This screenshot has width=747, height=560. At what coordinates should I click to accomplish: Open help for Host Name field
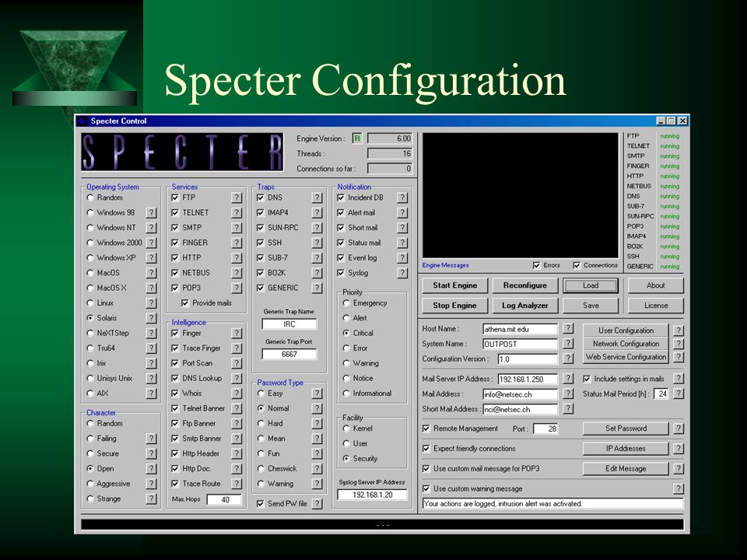click(x=568, y=328)
